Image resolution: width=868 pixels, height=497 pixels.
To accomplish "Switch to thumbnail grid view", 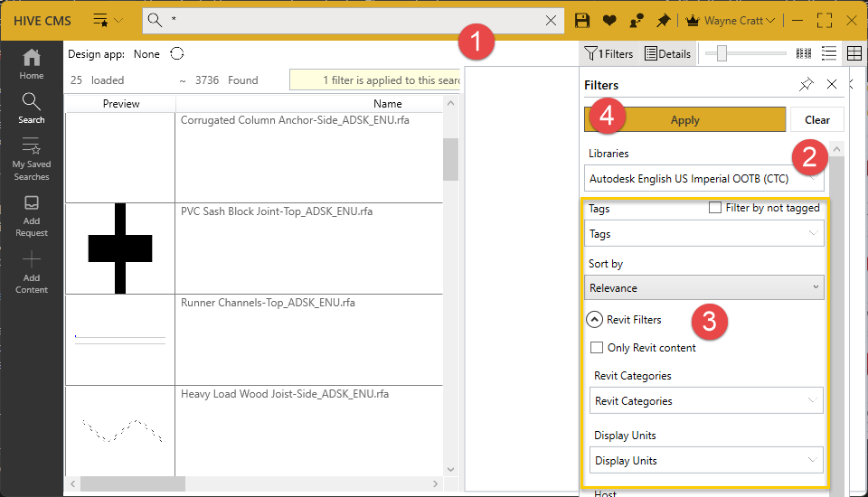I will (x=803, y=53).
